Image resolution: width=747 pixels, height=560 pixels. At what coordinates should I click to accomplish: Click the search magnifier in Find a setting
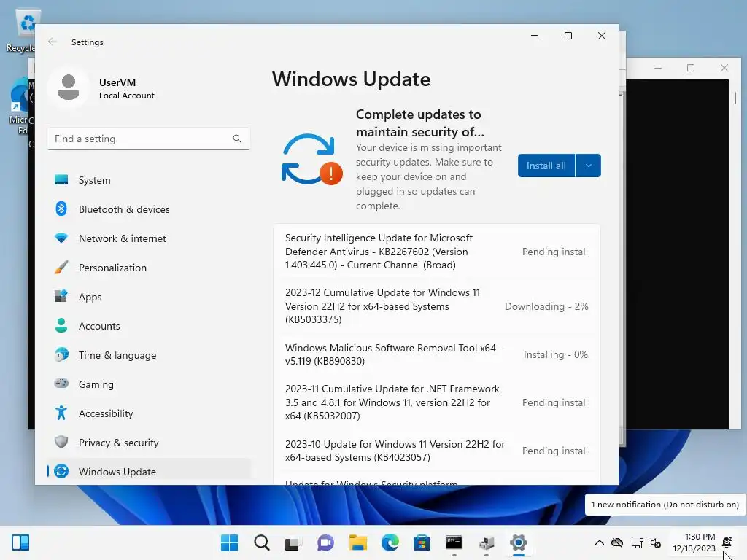[237, 139]
